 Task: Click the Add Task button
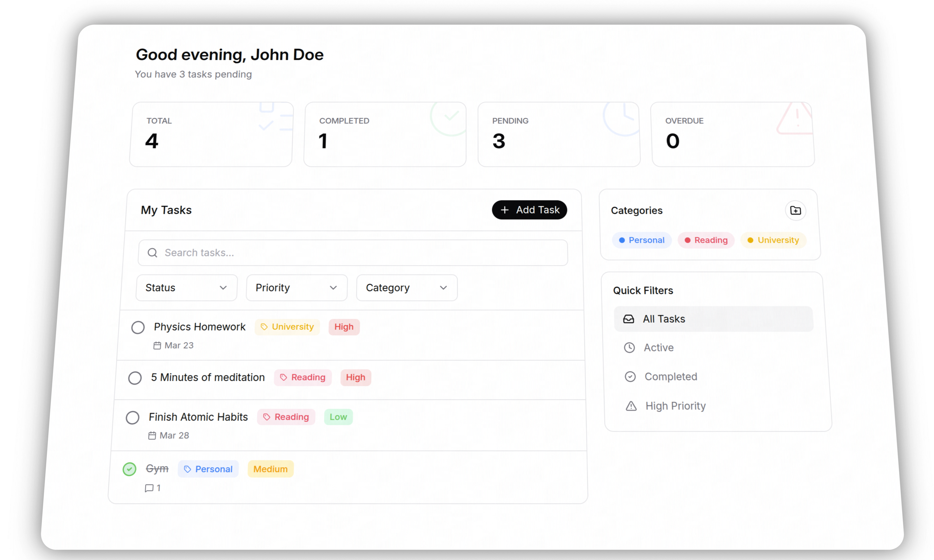[x=529, y=210]
